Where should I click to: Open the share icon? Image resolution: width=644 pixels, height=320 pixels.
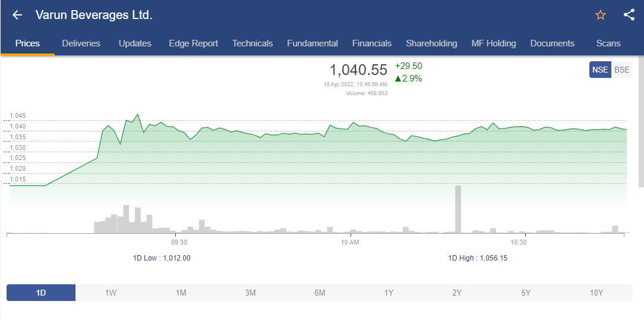[629, 15]
